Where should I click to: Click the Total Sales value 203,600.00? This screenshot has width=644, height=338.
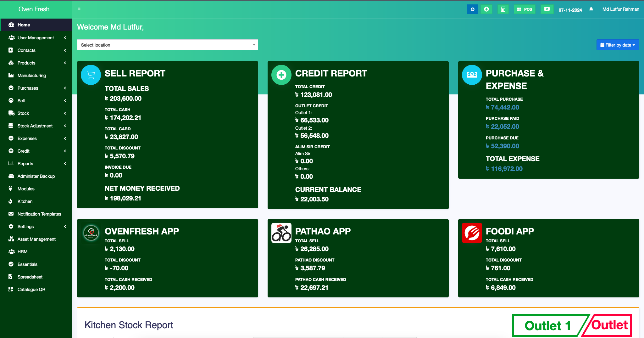123,99
